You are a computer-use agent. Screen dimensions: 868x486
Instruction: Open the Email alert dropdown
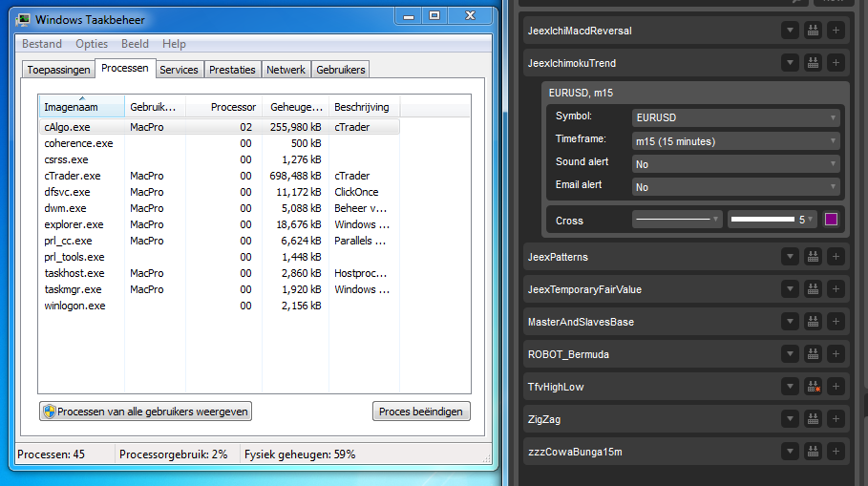(x=735, y=187)
